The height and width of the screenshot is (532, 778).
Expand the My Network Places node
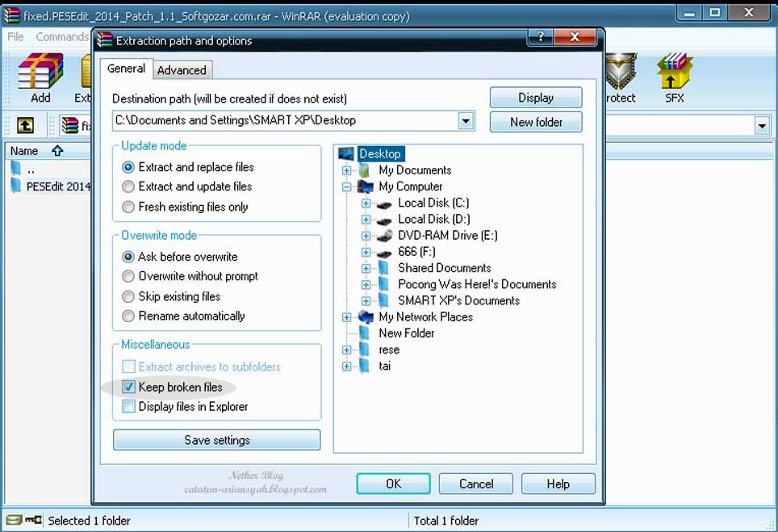[346, 317]
